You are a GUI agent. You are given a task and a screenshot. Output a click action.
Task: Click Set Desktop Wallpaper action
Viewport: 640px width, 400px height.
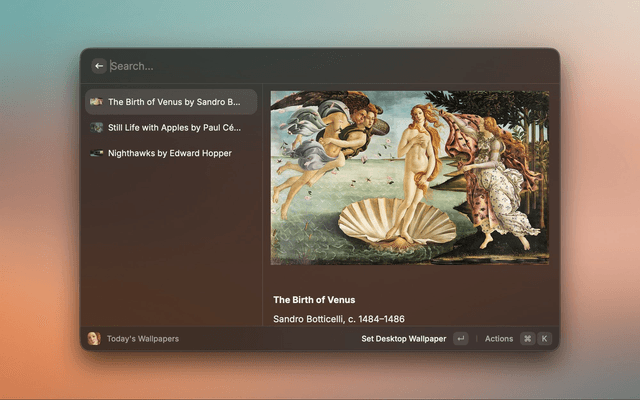[404, 339]
